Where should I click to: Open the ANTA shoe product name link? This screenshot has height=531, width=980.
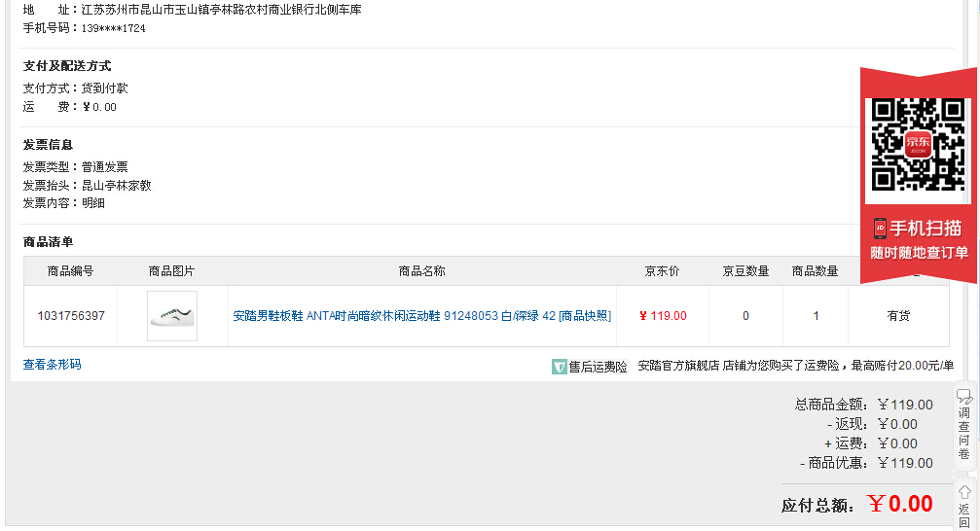pos(421,316)
